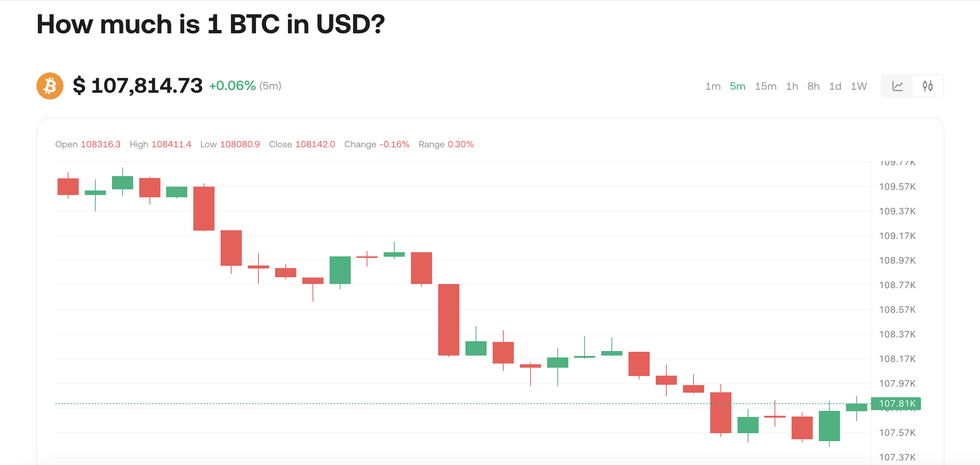The image size is (980, 465).
Task: Switch to candlestick chart view
Action: pyautogui.click(x=927, y=86)
